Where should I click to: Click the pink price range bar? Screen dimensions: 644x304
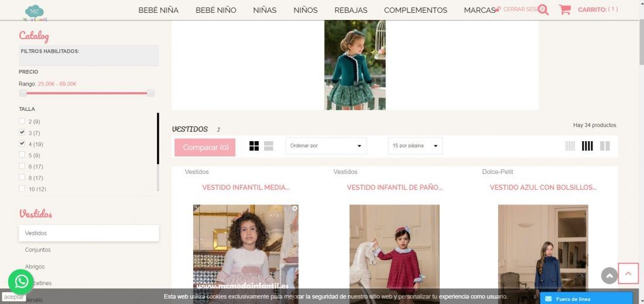pos(87,93)
